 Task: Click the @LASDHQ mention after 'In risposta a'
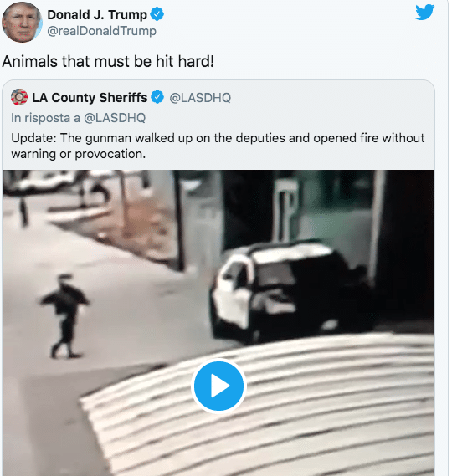115,118
